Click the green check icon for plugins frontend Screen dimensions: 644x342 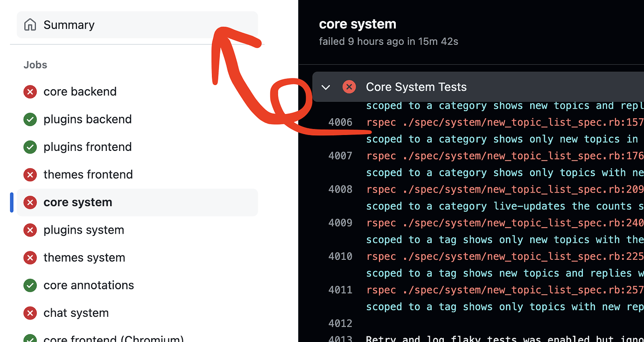click(x=30, y=147)
